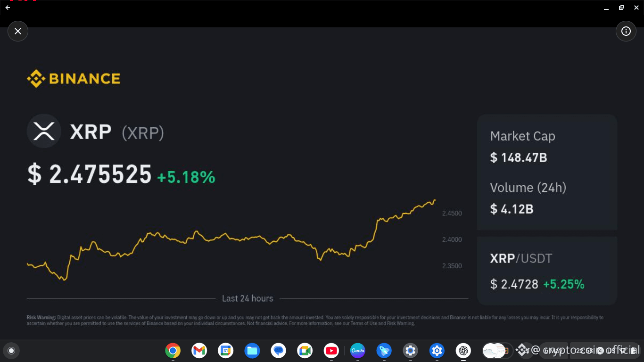The image size is (644, 362).
Task: Click the $ 4.12B volume value
Action: pos(512,209)
